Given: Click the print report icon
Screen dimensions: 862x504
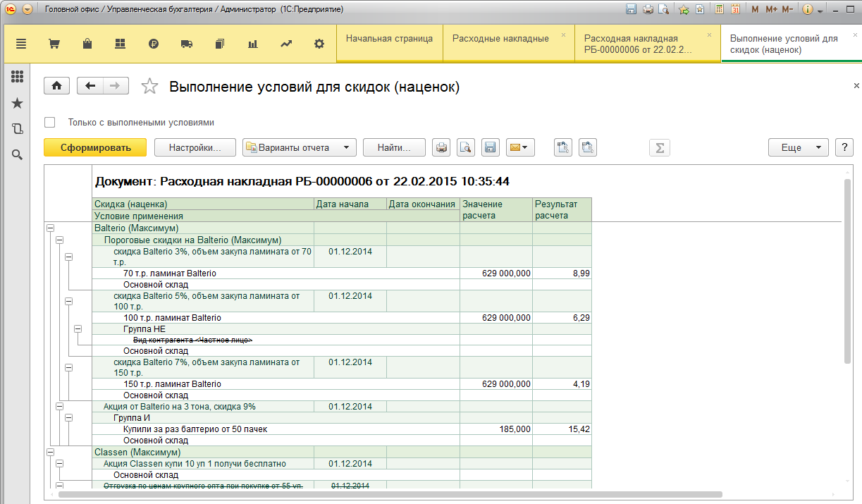Looking at the screenshot, I should 441,147.
